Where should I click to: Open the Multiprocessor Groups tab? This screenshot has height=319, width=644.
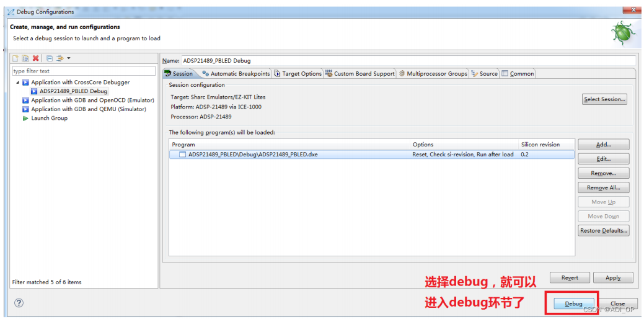click(x=433, y=74)
